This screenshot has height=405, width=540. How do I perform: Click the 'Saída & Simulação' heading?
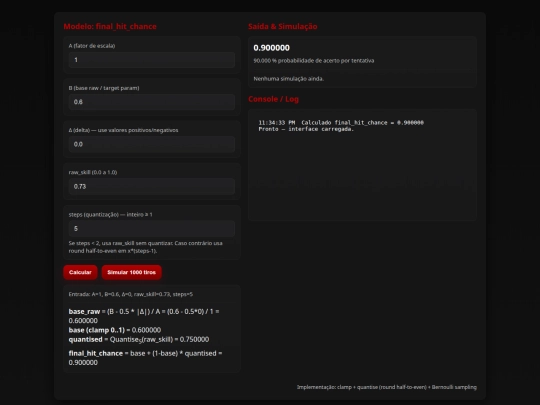[283, 27]
